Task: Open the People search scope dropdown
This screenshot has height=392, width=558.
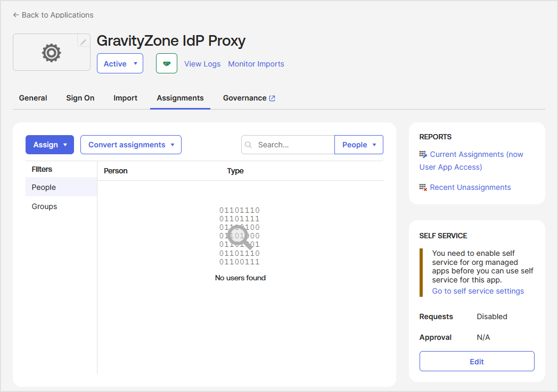Action: tap(359, 145)
